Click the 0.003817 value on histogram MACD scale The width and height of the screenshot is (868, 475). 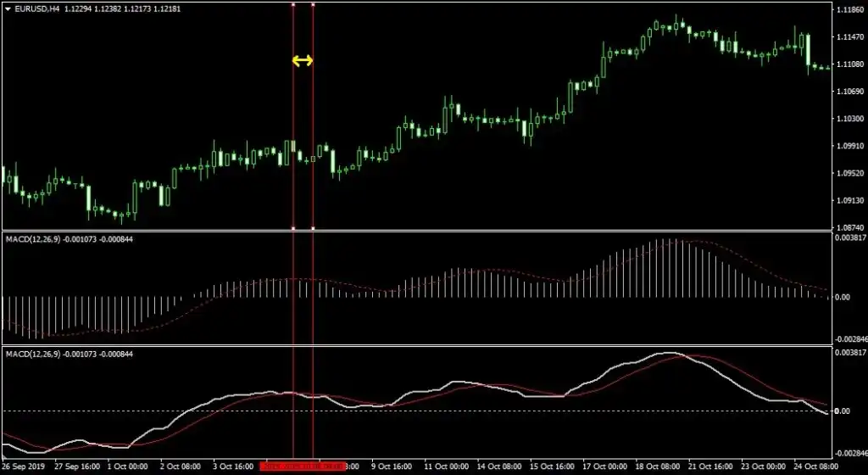point(849,239)
